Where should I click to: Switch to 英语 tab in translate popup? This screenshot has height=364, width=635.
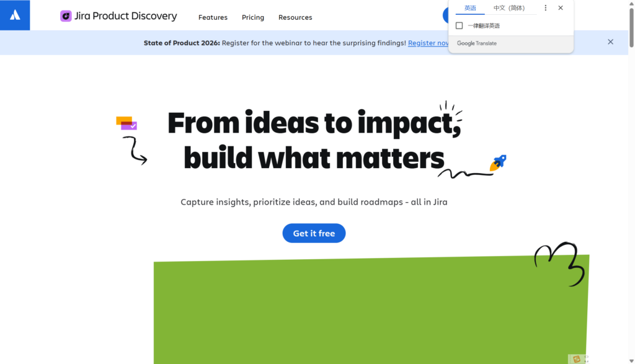(470, 8)
